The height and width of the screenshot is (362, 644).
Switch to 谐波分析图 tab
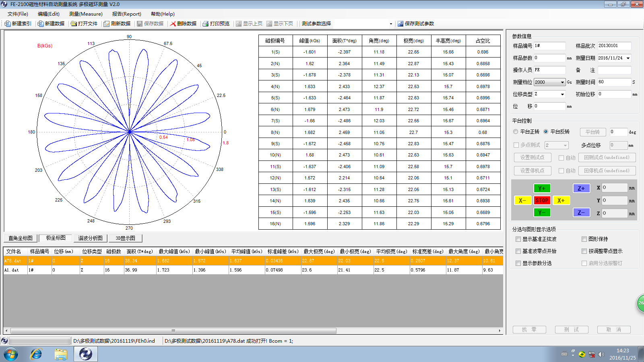pos(91,238)
